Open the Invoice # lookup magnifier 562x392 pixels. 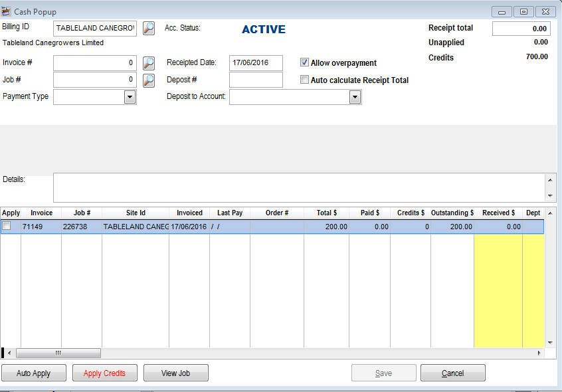pyautogui.click(x=149, y=63)
